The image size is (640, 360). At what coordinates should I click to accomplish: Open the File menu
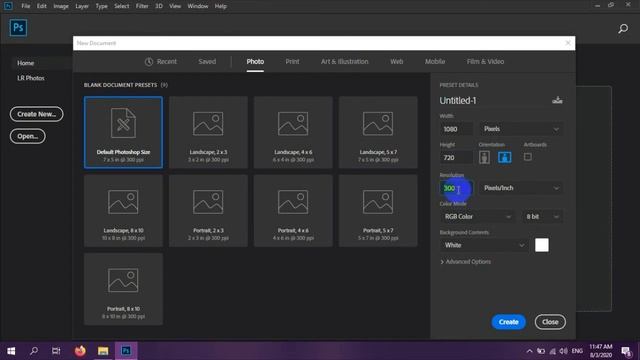coord(26,6)
